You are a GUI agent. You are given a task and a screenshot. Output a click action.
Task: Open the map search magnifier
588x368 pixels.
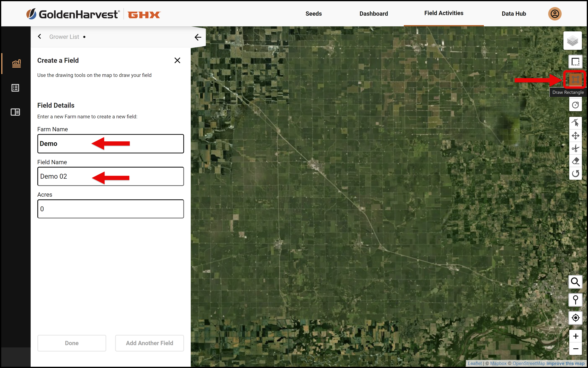[575, 282]
